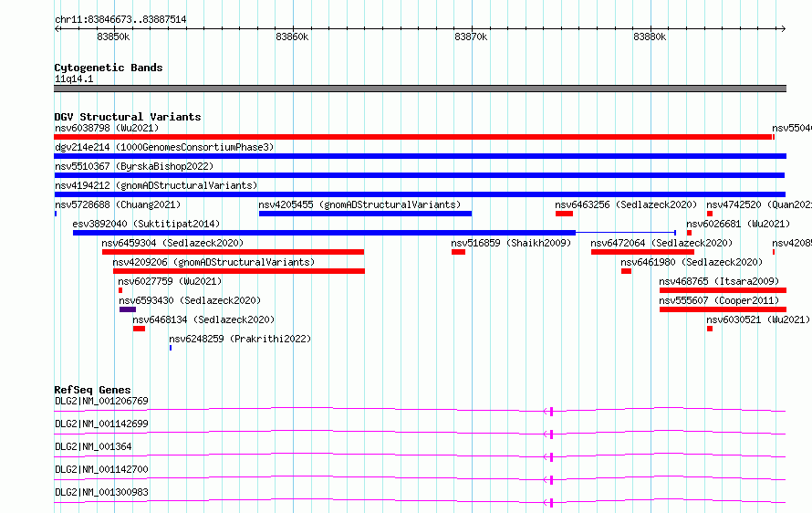Click the red bar under nsv6472064
This screenshot has height=513, width=812.
tap(642, 252)
